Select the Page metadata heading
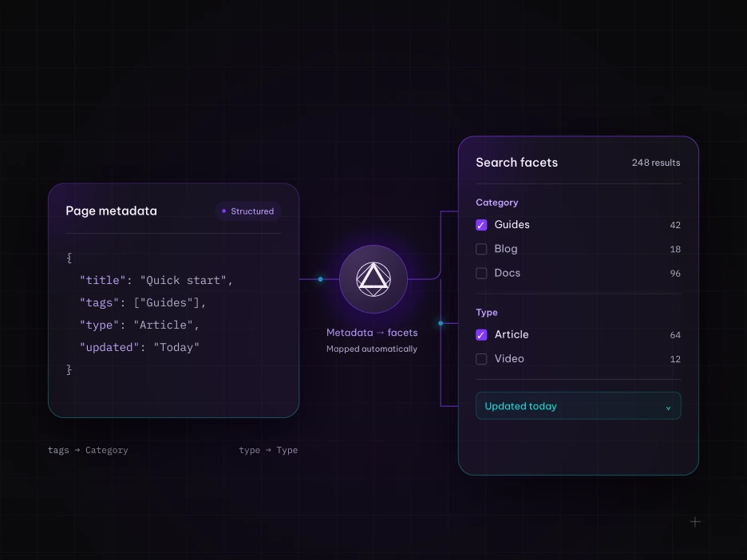 point(112,211)
